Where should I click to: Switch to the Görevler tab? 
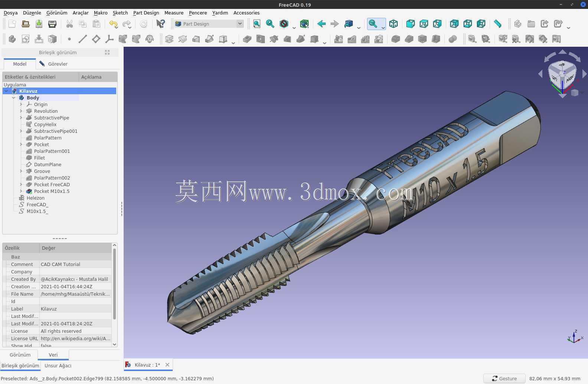pyautogui.click(x=53, y=64)
